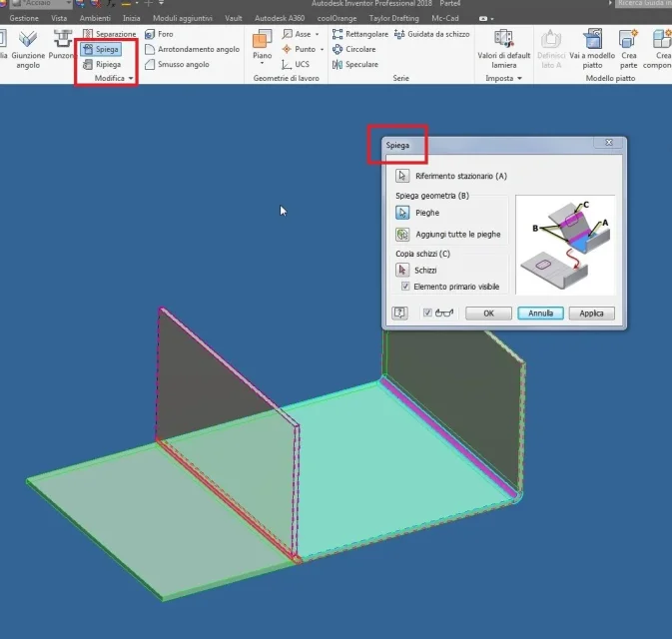Toggle the preview glasses checkbox

click(x=427, y=313)
